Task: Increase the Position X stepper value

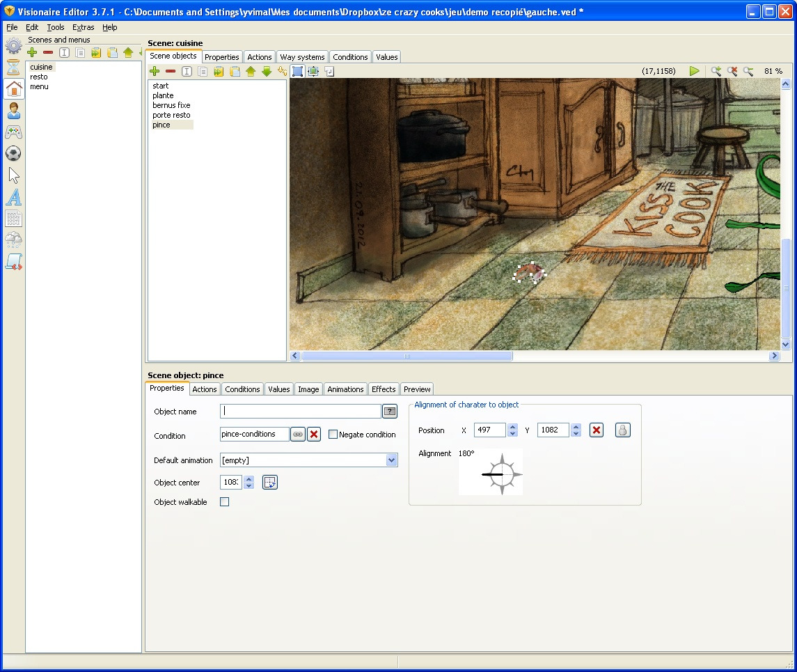Action: (513, 427)
